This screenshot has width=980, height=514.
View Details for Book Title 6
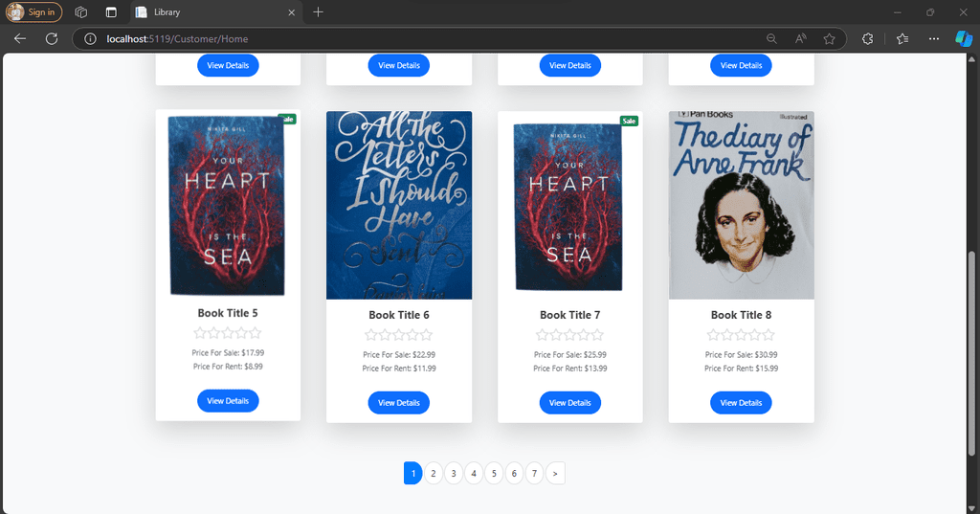coord(399,403)
